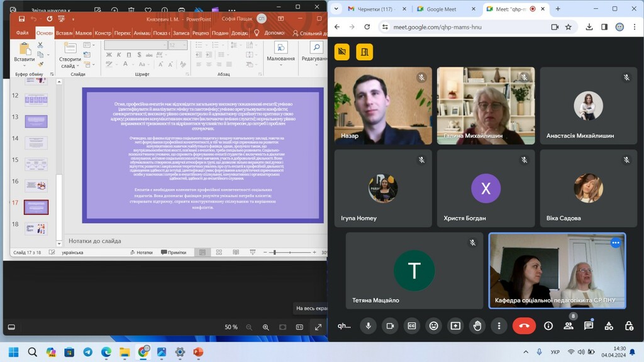Toggle closed captions in Meet
Viewport: 644px width, 362px height.
412,326
